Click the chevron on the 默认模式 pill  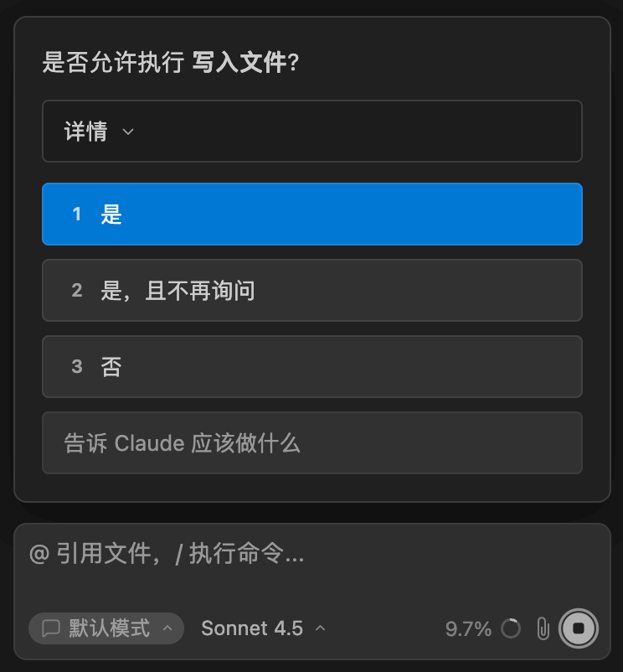(167, 628)
